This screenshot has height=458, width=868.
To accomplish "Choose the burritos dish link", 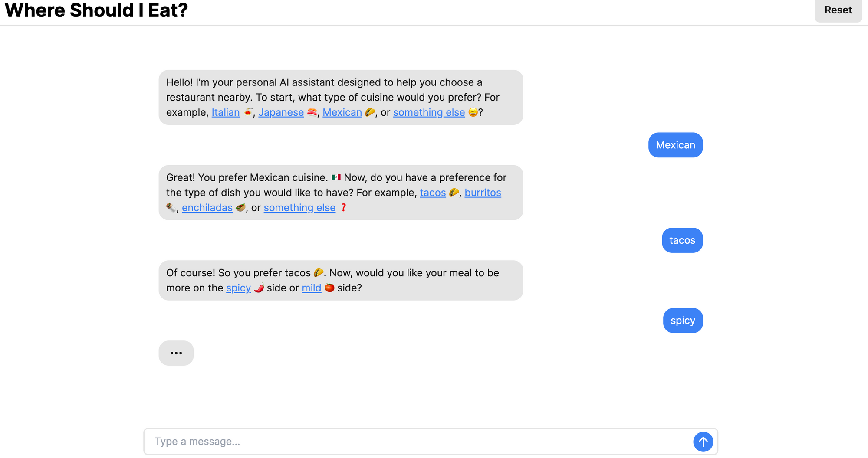I will [483, 193].
